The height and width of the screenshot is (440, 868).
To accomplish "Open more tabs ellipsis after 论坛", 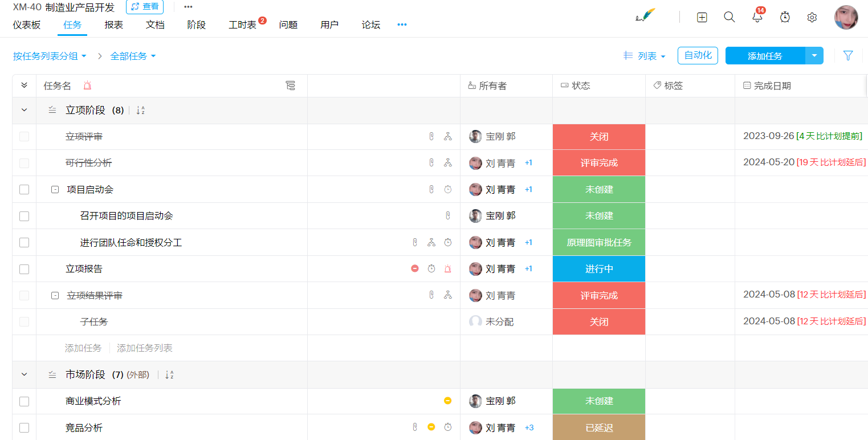I will (402, 25).
